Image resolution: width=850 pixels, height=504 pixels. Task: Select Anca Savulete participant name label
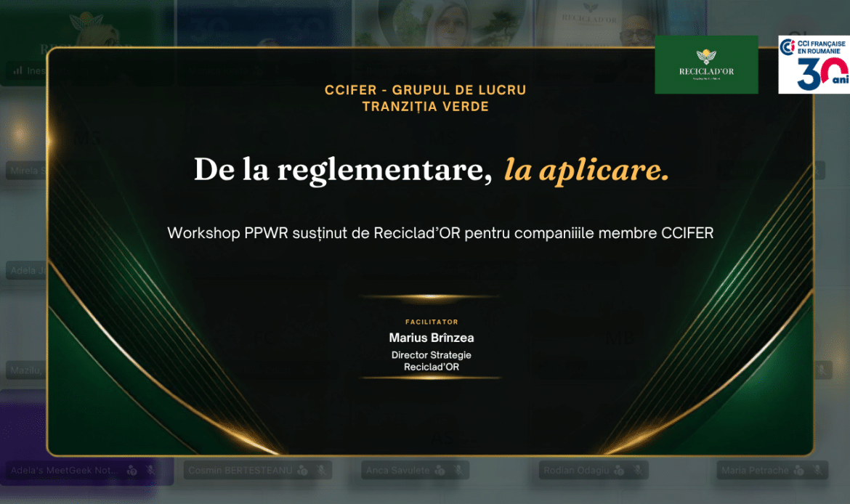tap(398, 471)
